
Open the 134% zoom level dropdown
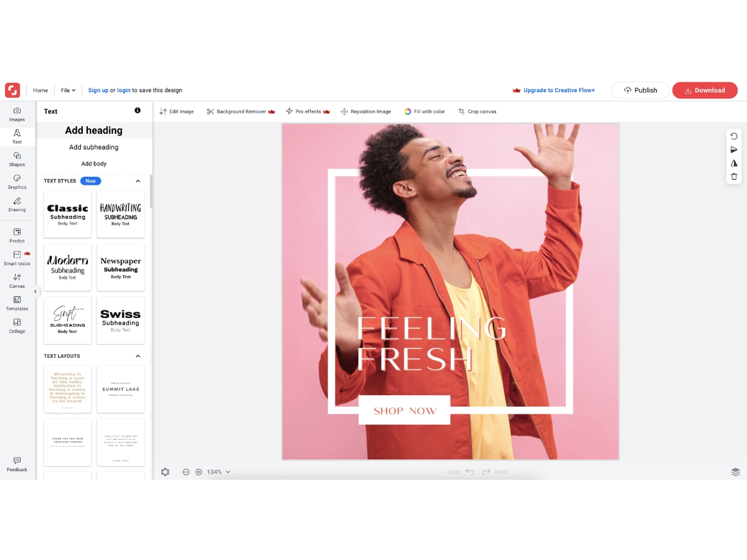pyautogui.click(x=218, y=472)
